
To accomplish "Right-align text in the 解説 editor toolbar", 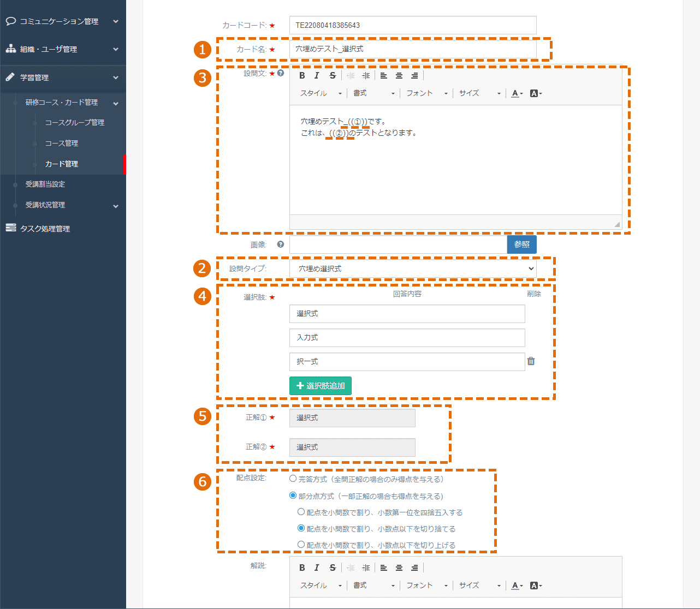I will [414, 568].
